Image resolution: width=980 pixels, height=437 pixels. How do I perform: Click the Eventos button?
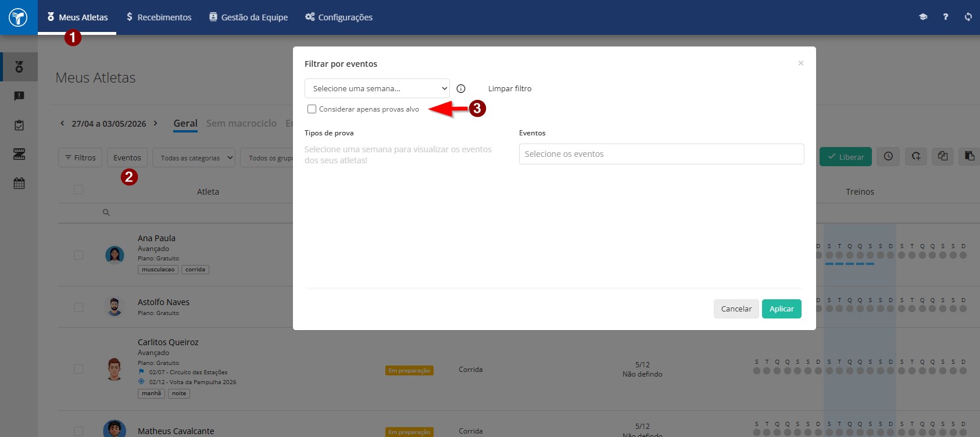coord(127,157)
